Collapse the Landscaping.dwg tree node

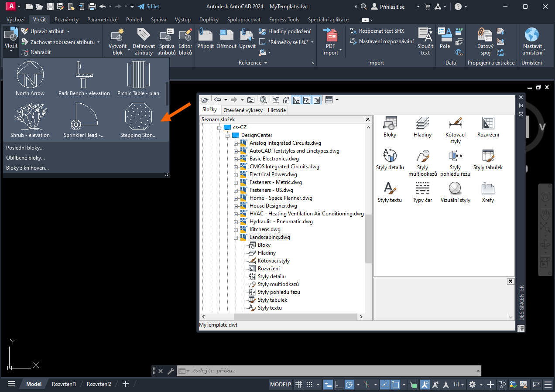tap(236, 238)
